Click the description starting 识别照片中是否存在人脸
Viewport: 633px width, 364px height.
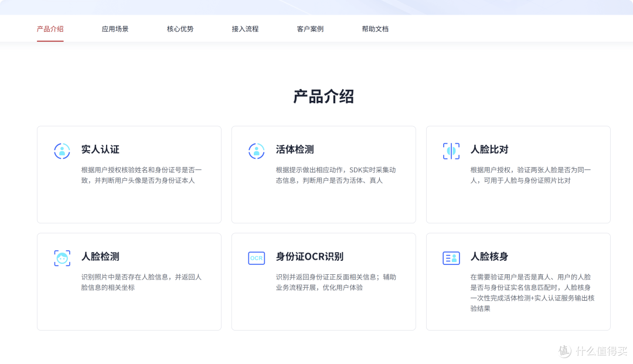[141, 282]
